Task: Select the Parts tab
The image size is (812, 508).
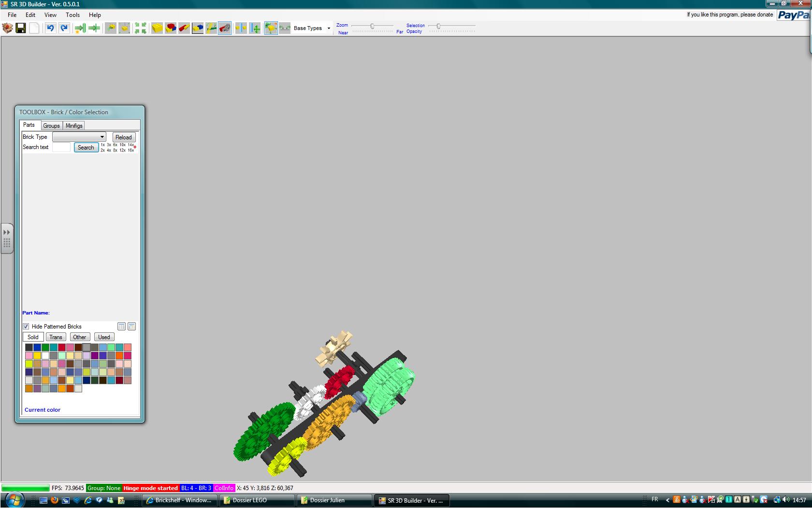Action: (x=29, y=125)
